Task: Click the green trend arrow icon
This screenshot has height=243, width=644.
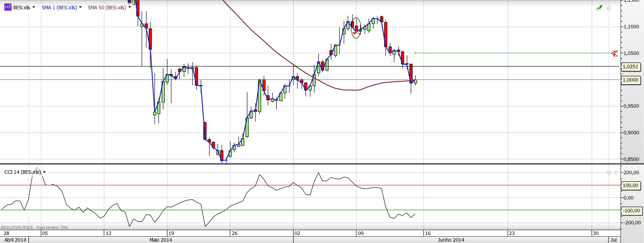Action: tap(600, 8)
